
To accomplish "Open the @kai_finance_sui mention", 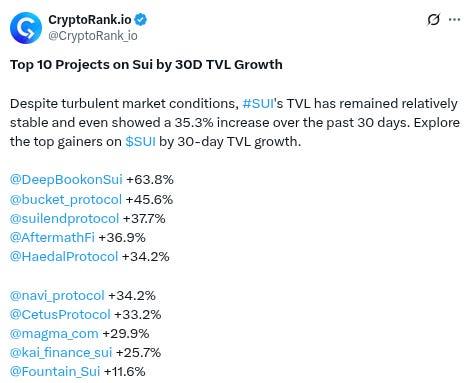I will 61,353.
